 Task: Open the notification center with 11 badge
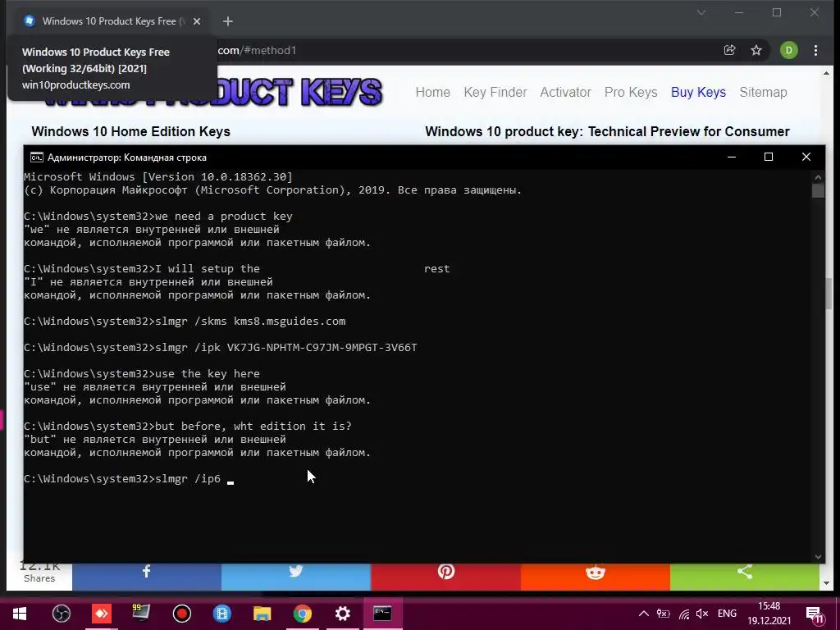[815, 614]
